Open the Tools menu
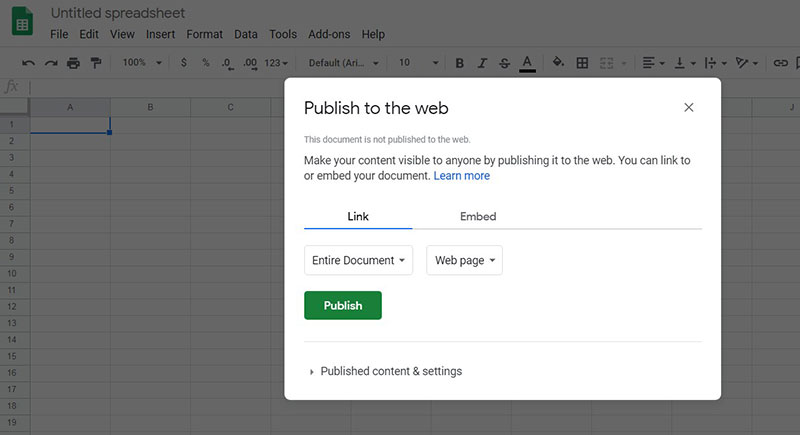The width and height of the screenshot is (800, 435). pos(283,34)
